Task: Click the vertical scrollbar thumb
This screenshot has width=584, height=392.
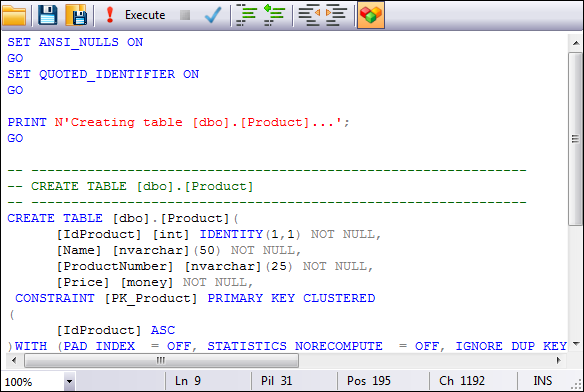Action: [x=575, y=139]
